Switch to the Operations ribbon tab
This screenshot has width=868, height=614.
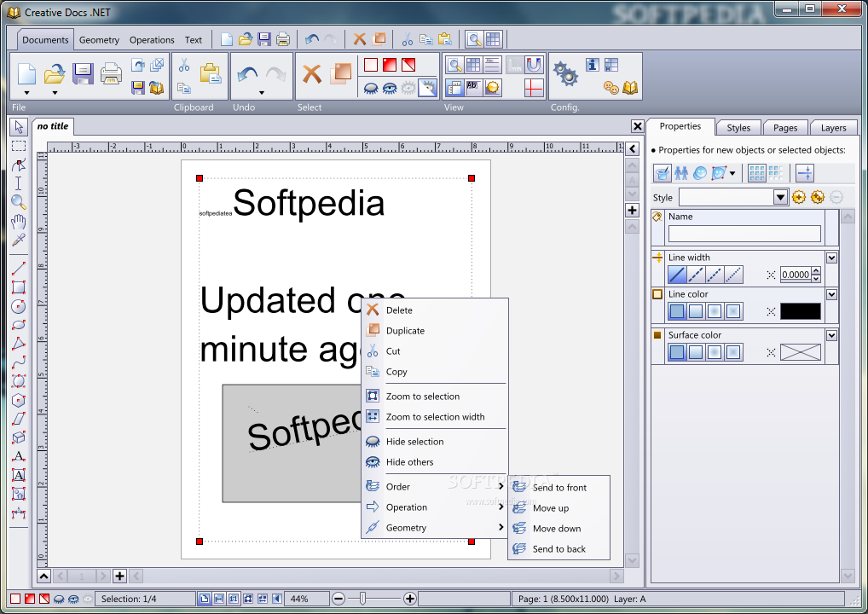152,40
